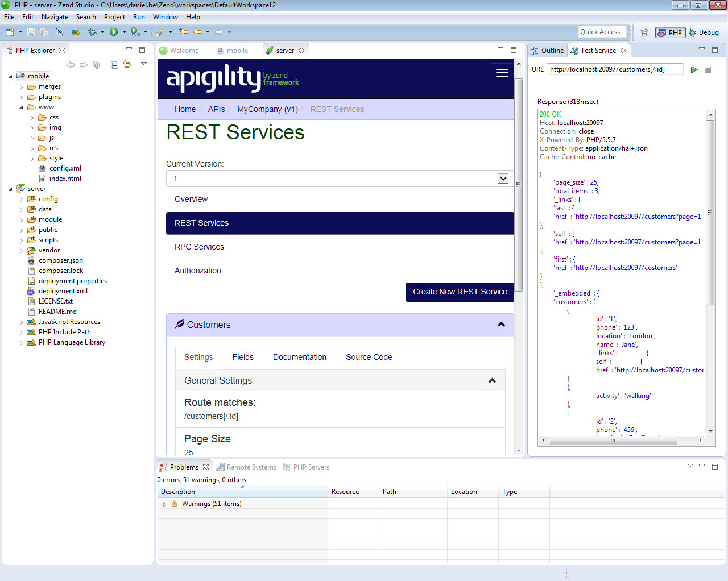
Task: Collapse the www folder in the tree
Action: (x=22, y=107)
